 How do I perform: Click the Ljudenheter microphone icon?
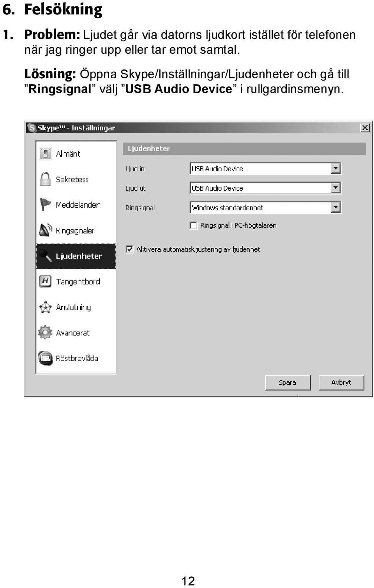(45, 256)
